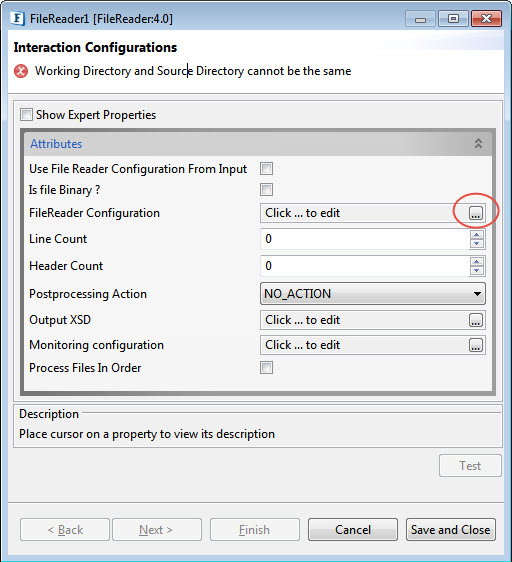Image resolution: width=512 pixels, height=562 pixels.
Task: Maximize the FileReader1 window
Action: [x=453, y=19]
